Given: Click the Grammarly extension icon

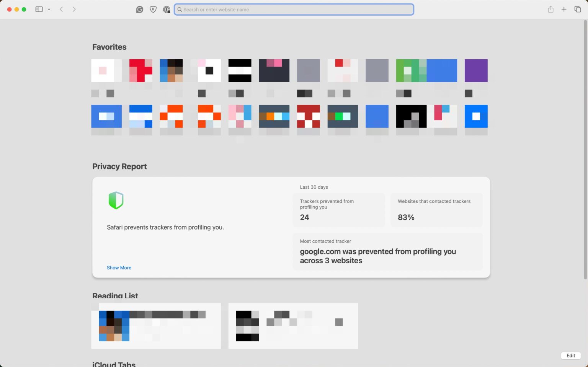Looking at the screenshot, I should coord(139,9).
